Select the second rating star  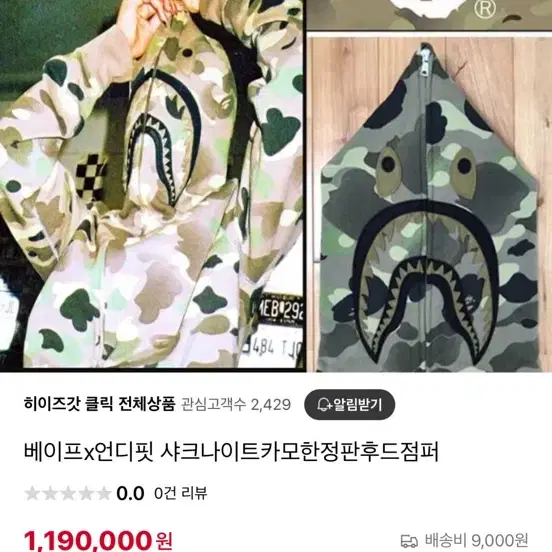click(50, 493)
